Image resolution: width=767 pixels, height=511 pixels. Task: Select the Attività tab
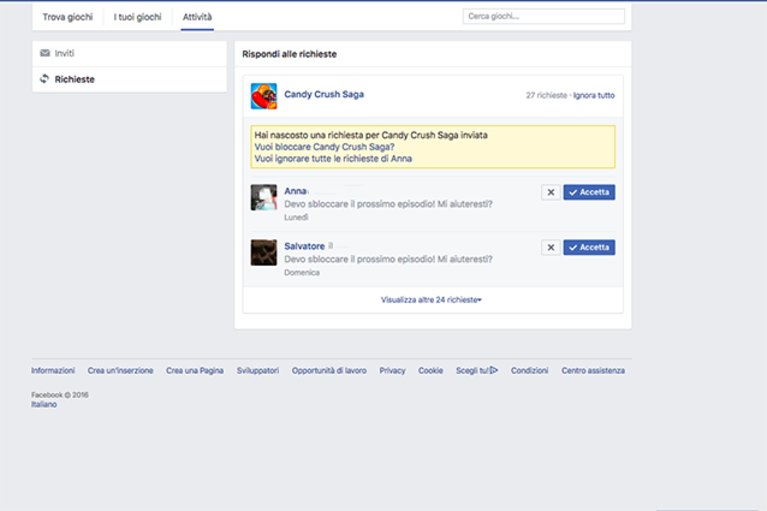(x=197, y=17)
